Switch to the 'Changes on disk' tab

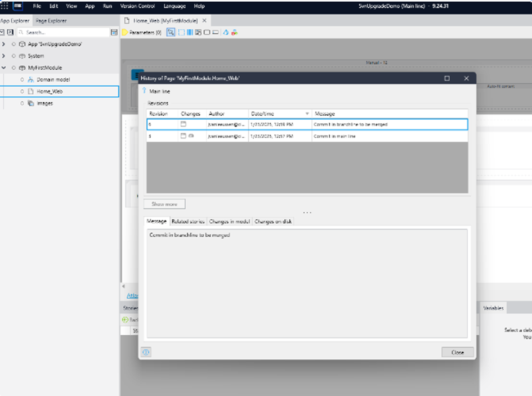pyautogui.click(x=274, y=221)
